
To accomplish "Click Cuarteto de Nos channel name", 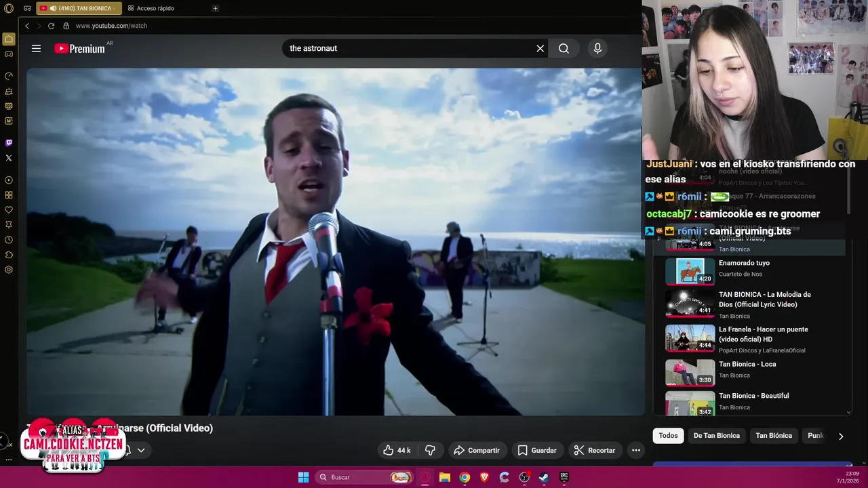I will (740, 274).
